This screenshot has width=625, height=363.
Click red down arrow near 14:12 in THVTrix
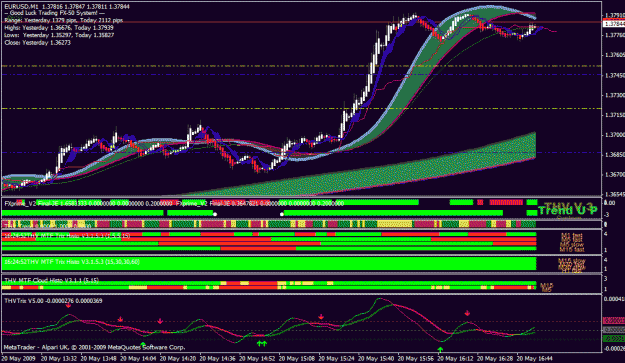[160, 321]
